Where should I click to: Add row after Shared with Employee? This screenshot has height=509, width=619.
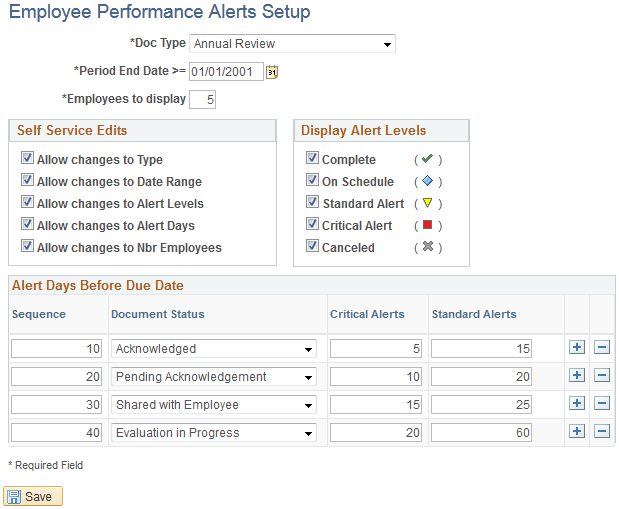coord(576,404)
